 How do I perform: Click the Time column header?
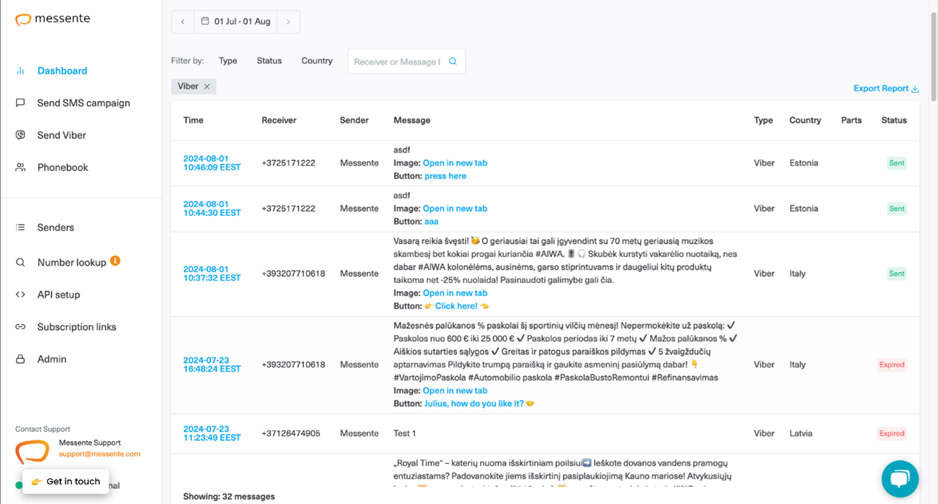[193, 120]
